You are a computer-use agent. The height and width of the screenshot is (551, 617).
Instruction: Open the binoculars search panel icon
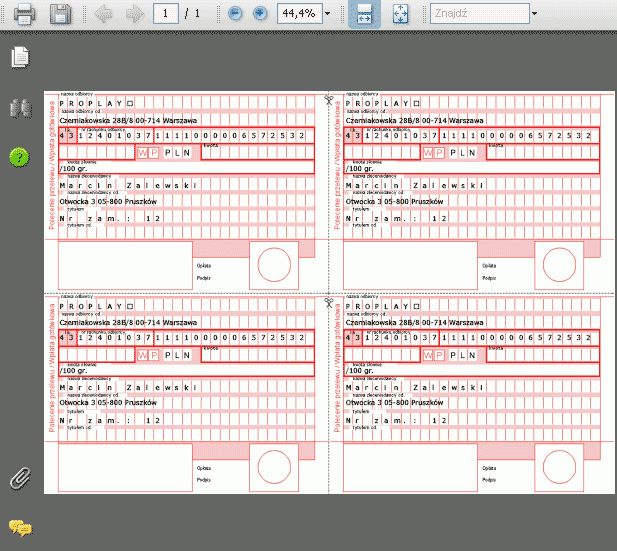[20, 108]
